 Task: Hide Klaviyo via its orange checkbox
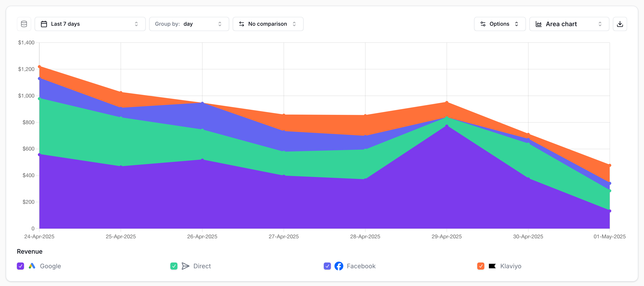(481, 266)
